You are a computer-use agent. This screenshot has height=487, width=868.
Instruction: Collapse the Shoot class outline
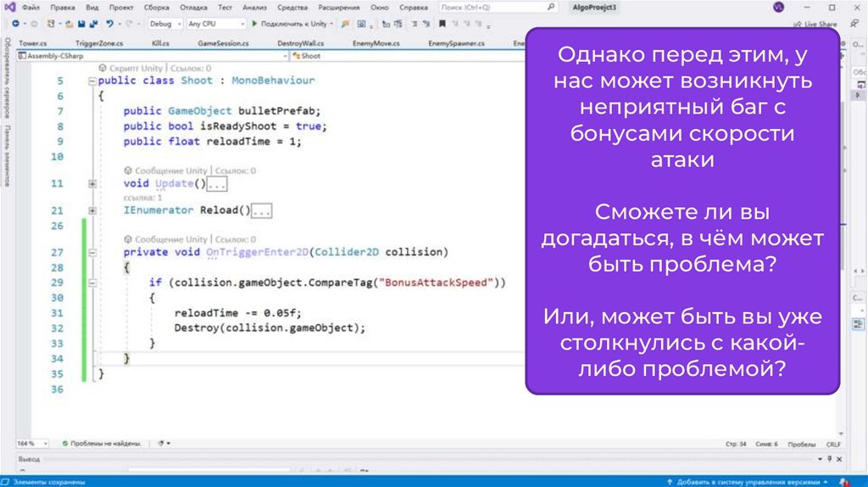click(x=92, y=81)
